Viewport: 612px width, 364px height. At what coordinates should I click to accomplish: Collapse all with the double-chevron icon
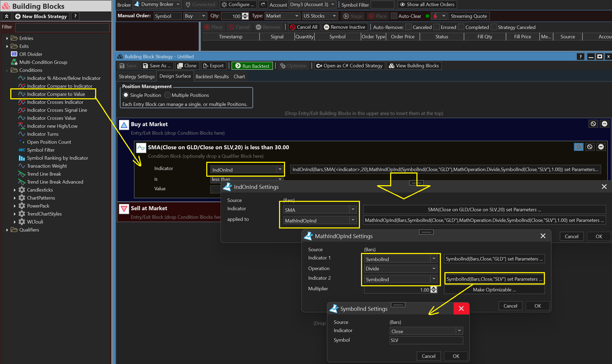click(x=7, y=16)
